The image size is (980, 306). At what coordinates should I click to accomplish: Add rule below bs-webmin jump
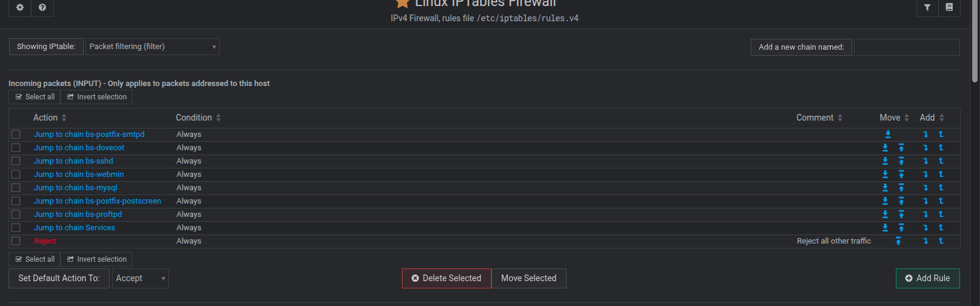click(926, 175)
